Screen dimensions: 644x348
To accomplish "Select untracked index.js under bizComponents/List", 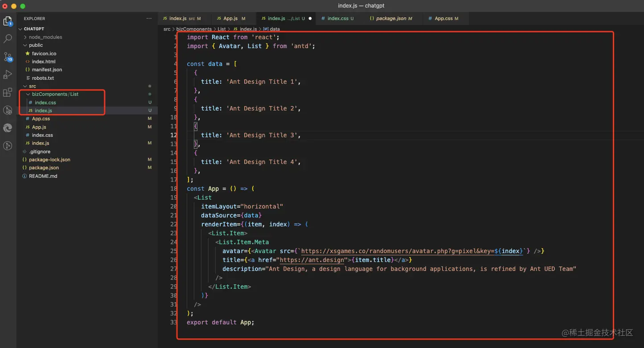I will (x=43, y=111).
